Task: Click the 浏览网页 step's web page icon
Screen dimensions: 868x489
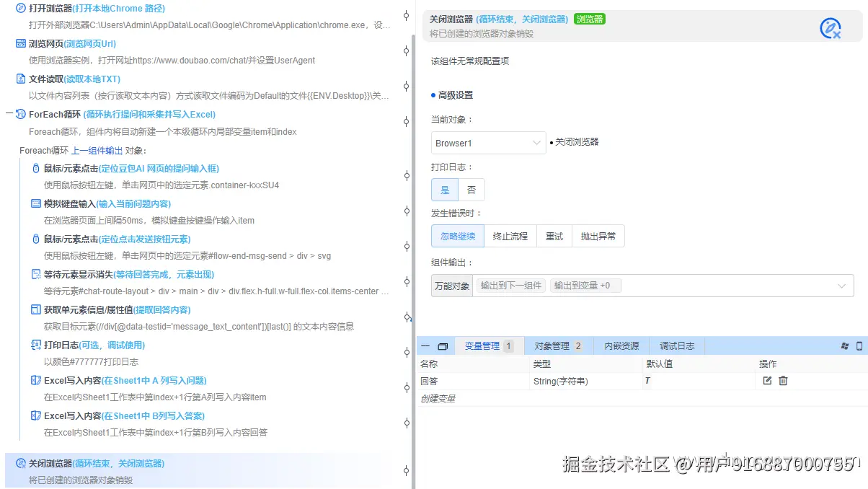Action: [x=21, y=44]
